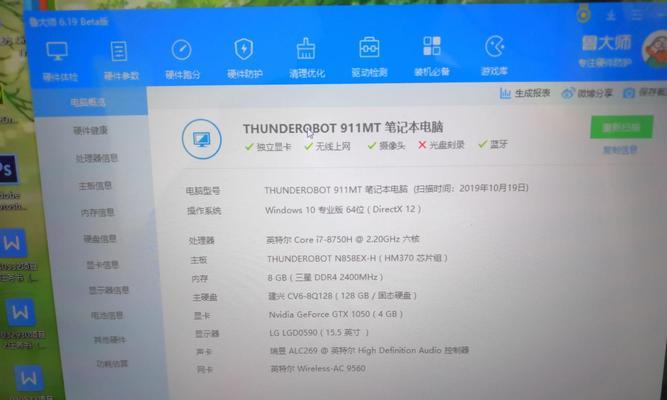
Task: Click the 鲁大师 brand logo text
Action: [x=606, y=43]
